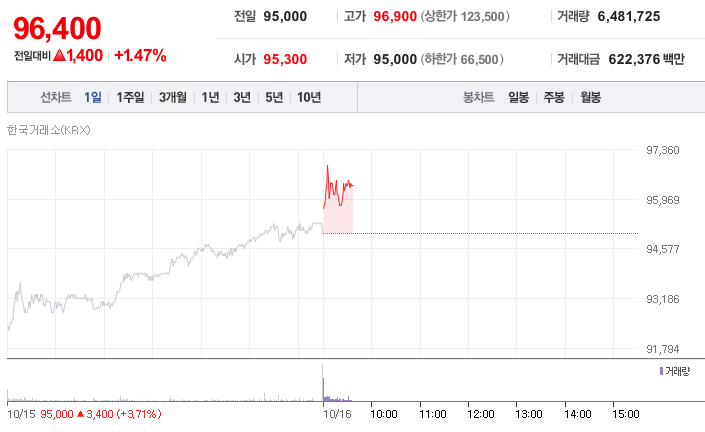
Task: Click the 고가 value 96,900
Action: click(394, 16)
